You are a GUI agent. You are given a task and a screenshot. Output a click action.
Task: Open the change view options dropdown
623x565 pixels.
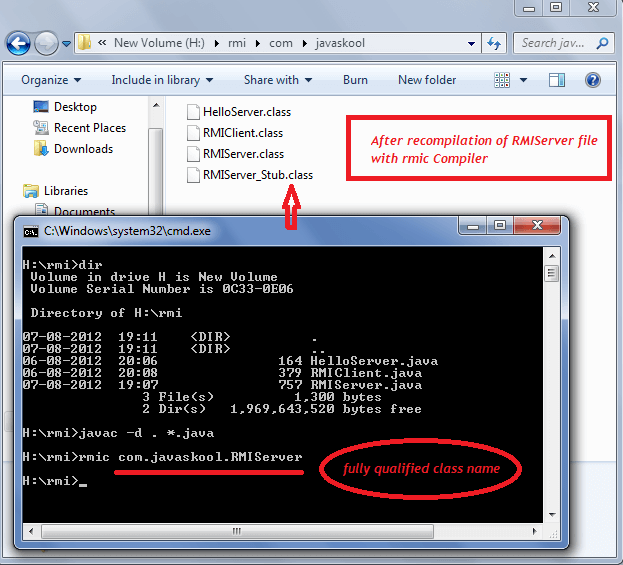coord(529,80)
